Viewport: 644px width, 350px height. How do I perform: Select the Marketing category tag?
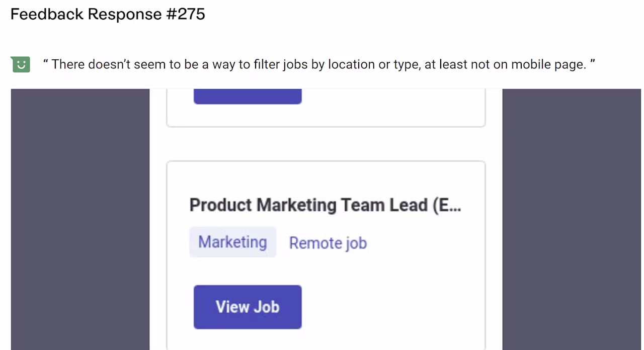click(232, 242)
